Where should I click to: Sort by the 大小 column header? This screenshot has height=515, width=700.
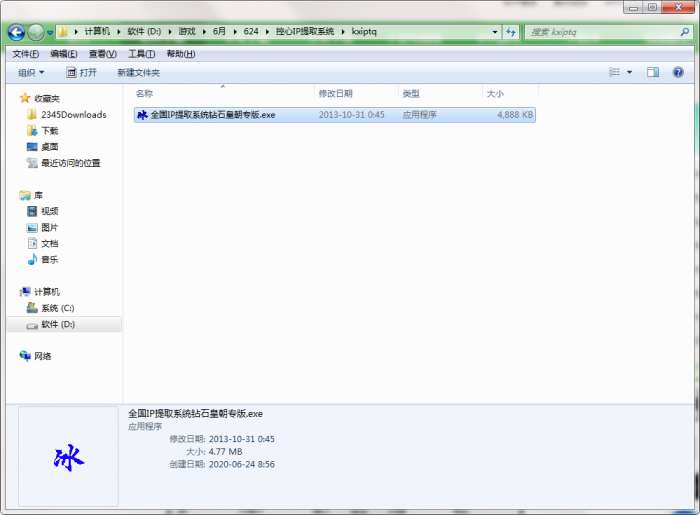click(x=510, y=93)
